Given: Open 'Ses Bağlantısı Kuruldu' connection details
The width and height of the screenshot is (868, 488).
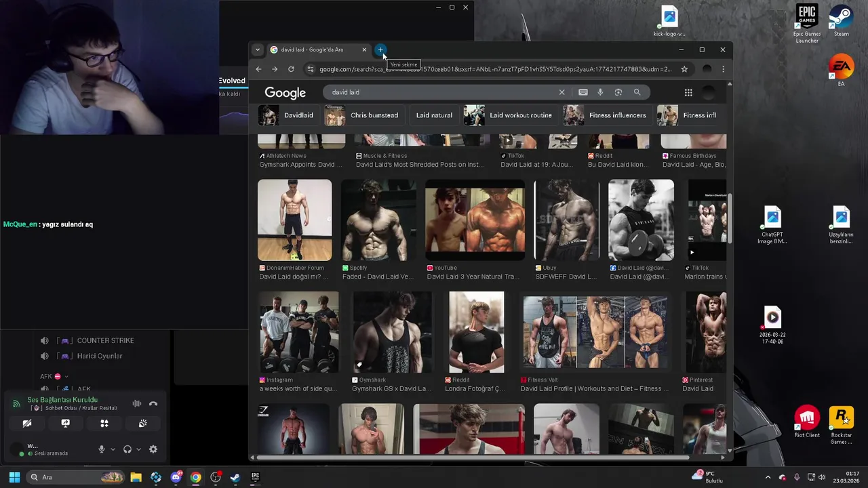Looking at the screenshot, I should (x=62, y=400).
